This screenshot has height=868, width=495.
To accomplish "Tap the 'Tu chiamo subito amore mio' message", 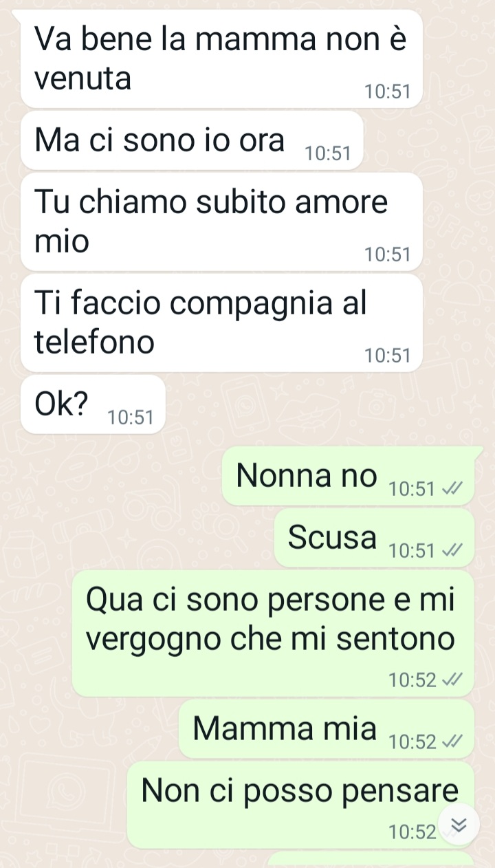I will (221, 221).
